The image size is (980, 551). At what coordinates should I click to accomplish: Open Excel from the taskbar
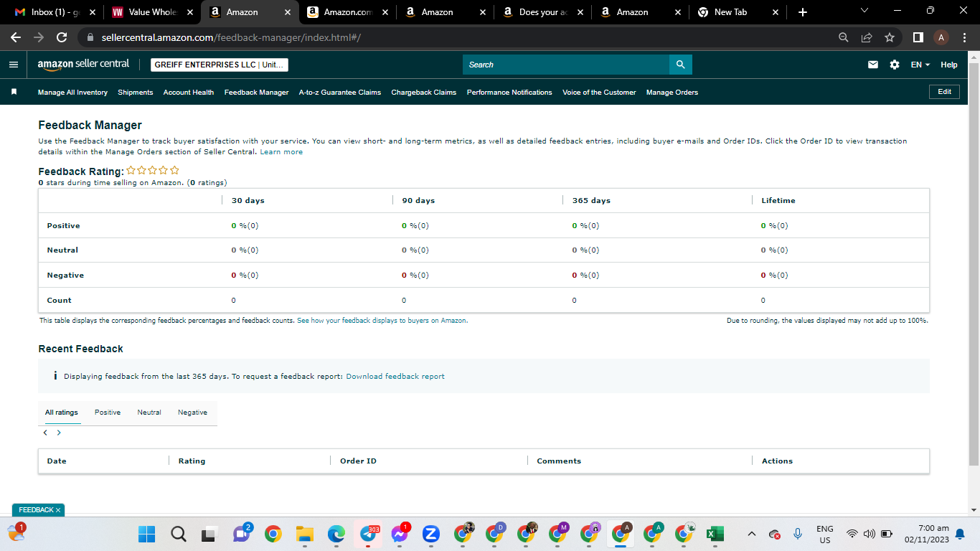(715, 534)
